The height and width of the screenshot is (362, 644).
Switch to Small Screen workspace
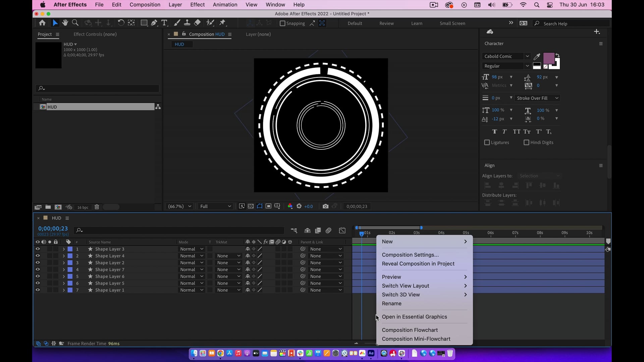click(x=452, y=23)
